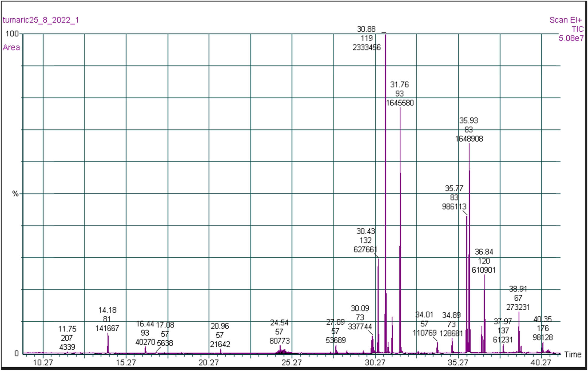Select x-axis tick label 25.27

(291, 363)
